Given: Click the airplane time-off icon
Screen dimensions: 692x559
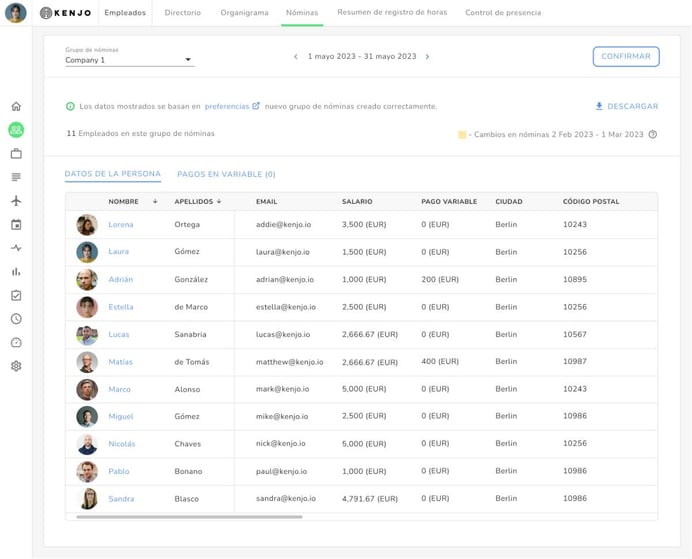Looking at the screenshot, I should click(16, 201).
